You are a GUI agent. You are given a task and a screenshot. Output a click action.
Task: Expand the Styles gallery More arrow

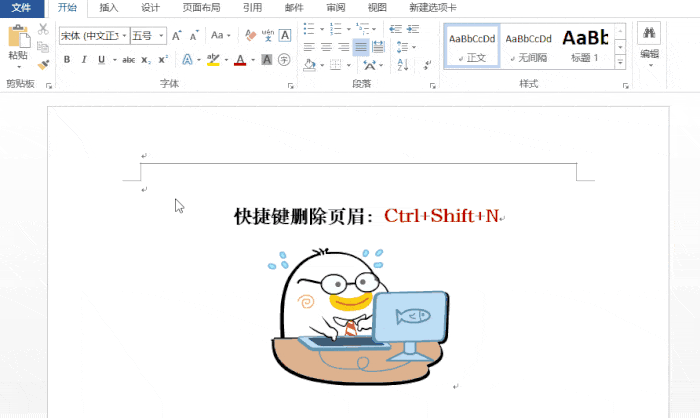coord(620,62)
